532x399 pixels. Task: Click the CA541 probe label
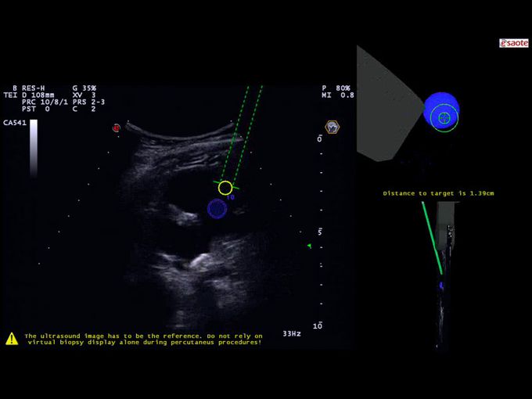coord(14,123)
